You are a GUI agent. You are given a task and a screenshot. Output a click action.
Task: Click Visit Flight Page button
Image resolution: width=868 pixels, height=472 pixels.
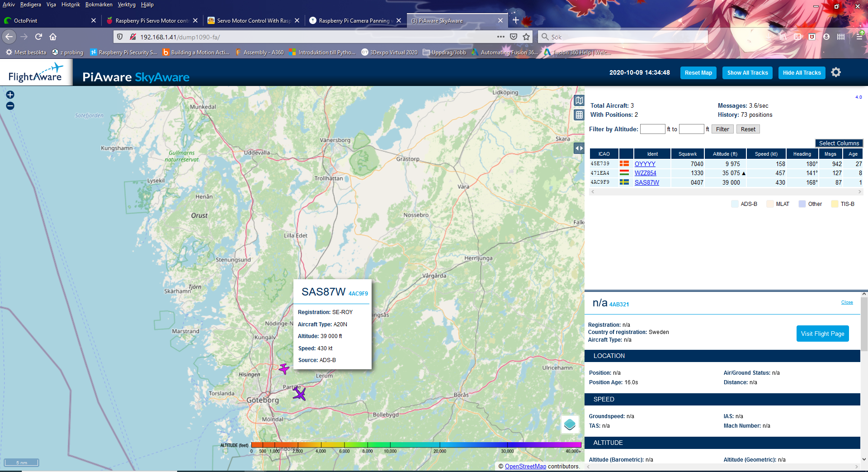(822, 334)
